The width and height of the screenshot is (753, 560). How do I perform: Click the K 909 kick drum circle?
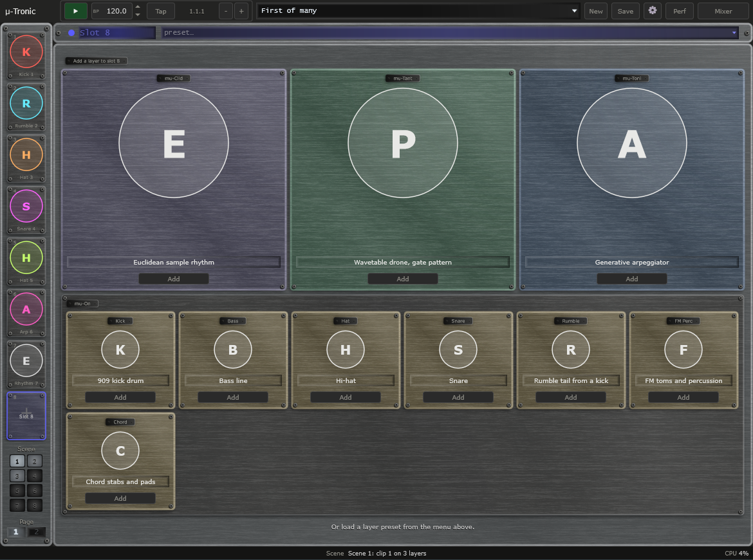tap(120, 350)
